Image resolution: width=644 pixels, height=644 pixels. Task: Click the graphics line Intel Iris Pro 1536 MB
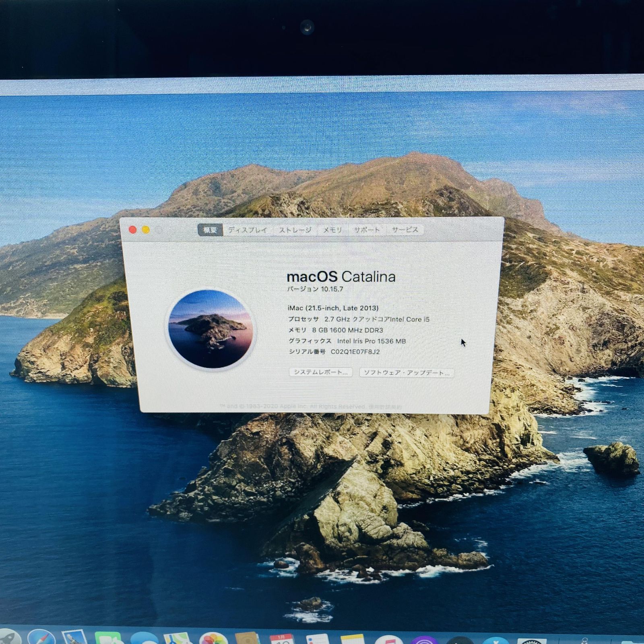[347, 341]
